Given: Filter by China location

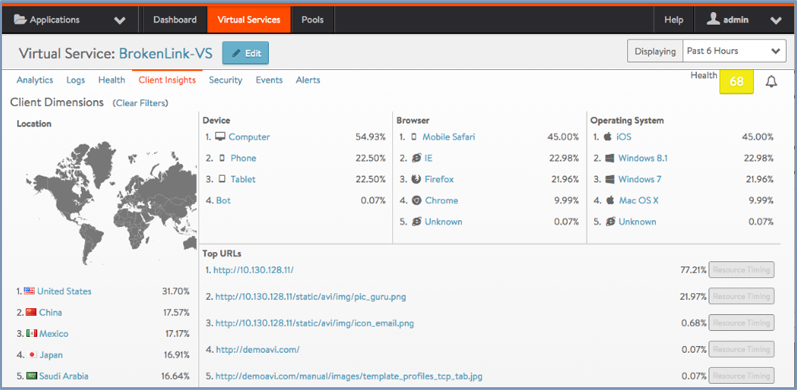Looking at the screenshot, I should (x=50, y=312).
